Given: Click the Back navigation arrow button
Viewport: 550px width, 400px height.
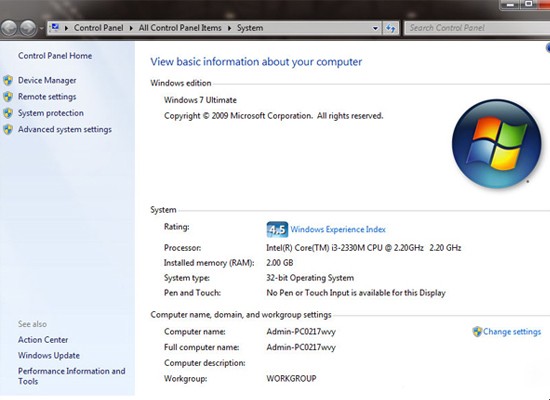Looking at the screenshot, I should (9, 28).
